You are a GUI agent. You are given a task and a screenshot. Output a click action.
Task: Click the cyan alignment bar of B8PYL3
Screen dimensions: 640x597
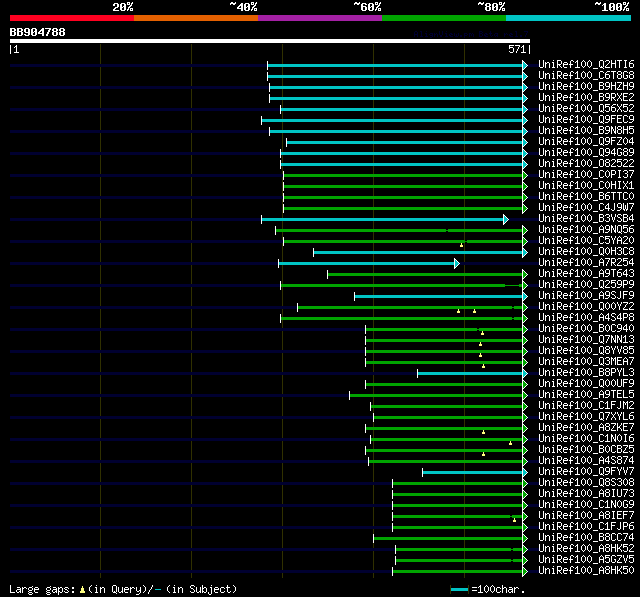tap(470, 373)
